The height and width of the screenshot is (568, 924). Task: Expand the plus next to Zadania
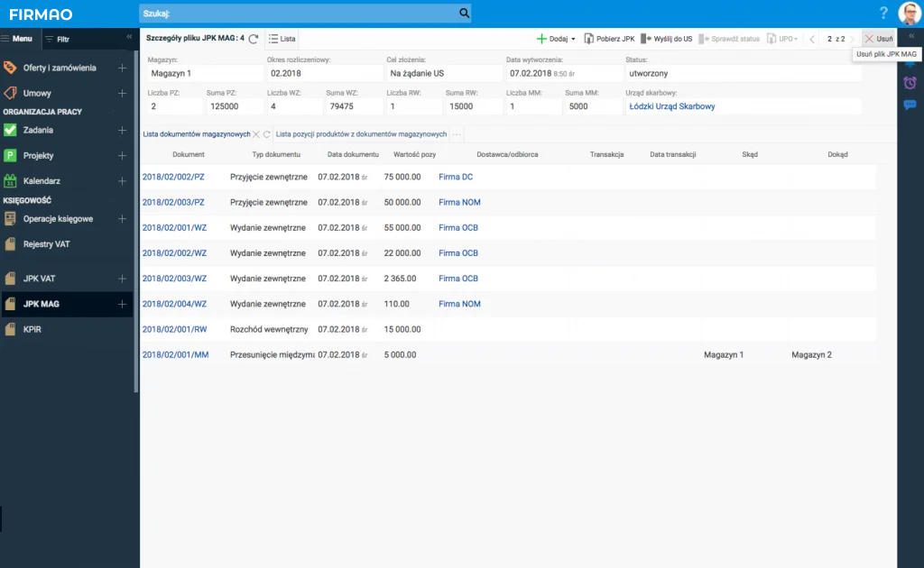(x=122, y=130)
